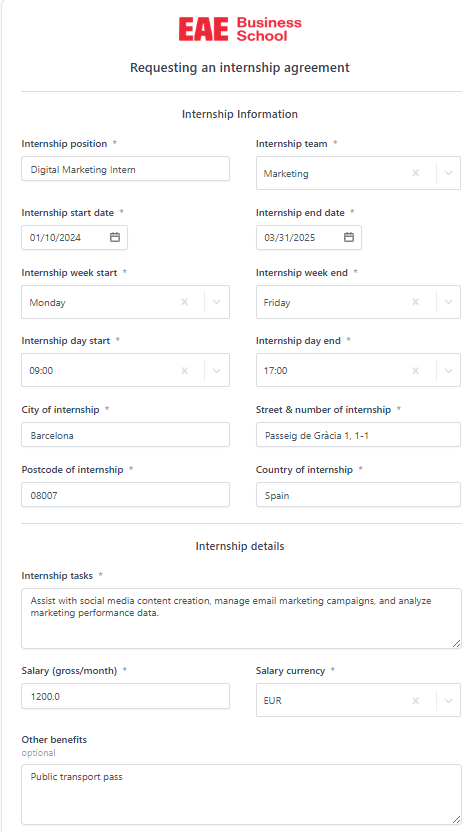Expand the Internship day end dropdown
The width and height of the screenshot is (473, 832).
[449, 370]
